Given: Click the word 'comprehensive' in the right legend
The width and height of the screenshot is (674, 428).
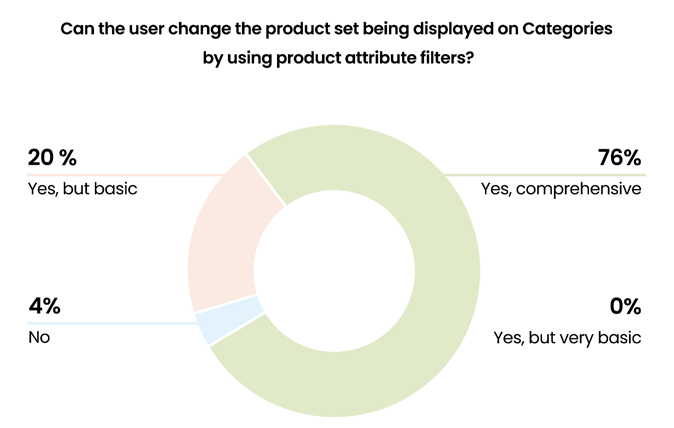Looking at the screenshot, I should click(x=579, y=189).
